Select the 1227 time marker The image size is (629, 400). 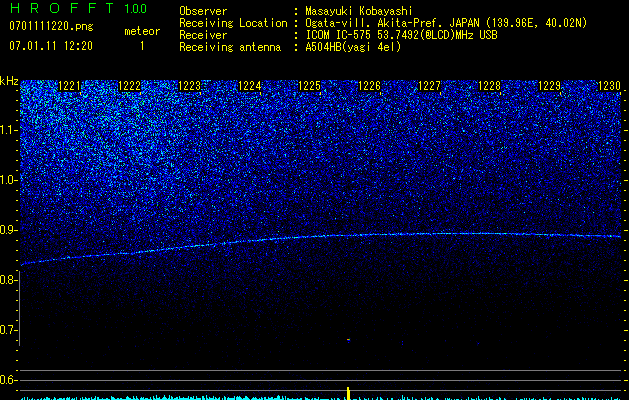(x=430, y=86)
